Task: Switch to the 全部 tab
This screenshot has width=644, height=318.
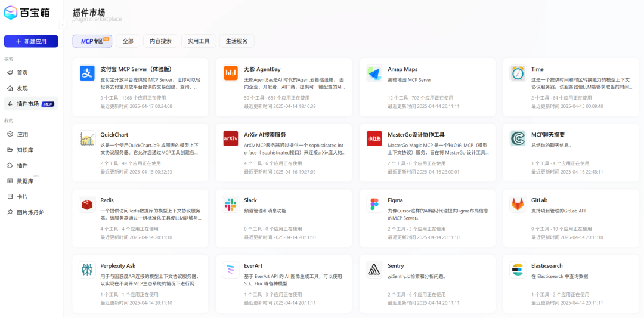Action: [128, 41]
